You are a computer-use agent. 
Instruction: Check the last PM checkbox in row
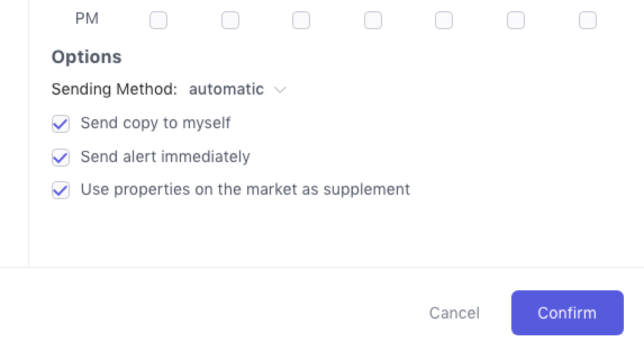(588, 21)
